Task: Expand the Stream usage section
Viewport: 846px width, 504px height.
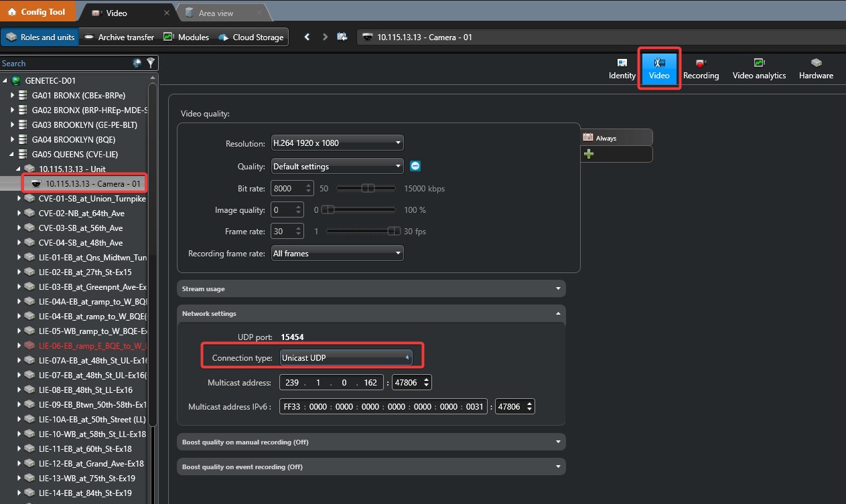Action: click(371, 288)
